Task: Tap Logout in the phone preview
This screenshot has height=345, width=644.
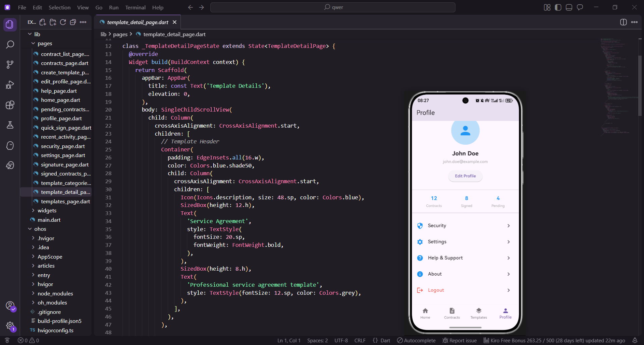Action: (465, 290)
